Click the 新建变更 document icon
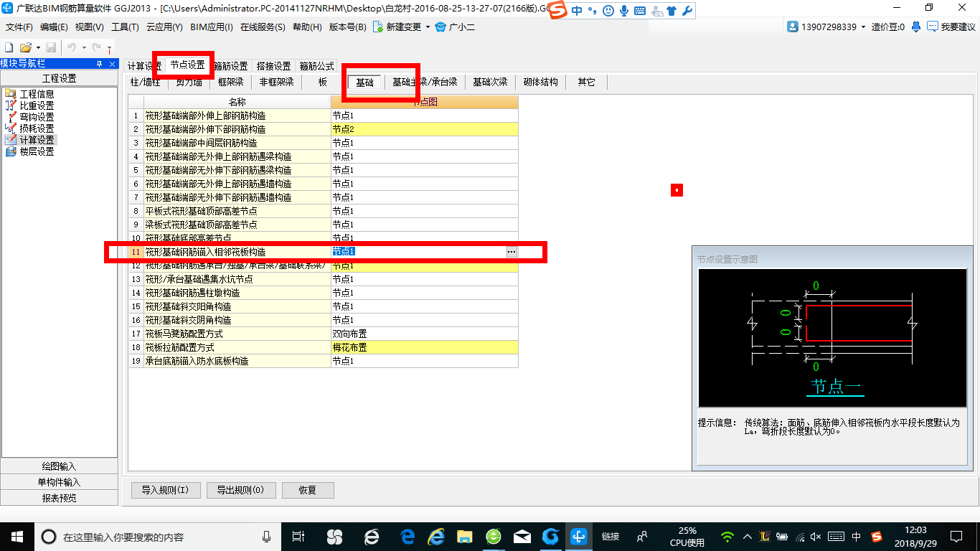Viewport: 980px width, 551px height. (377, 27)
